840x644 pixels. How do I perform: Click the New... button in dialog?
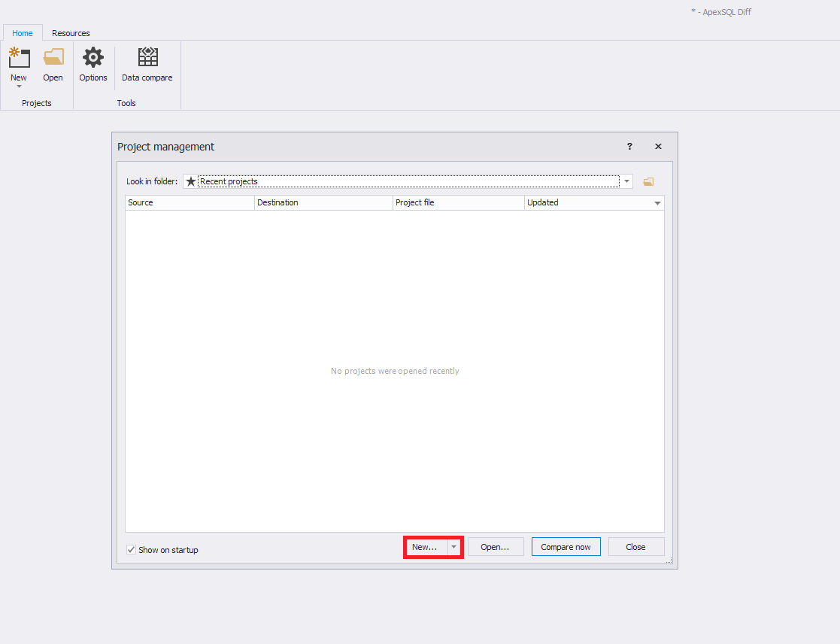click(x=426, y=547)
